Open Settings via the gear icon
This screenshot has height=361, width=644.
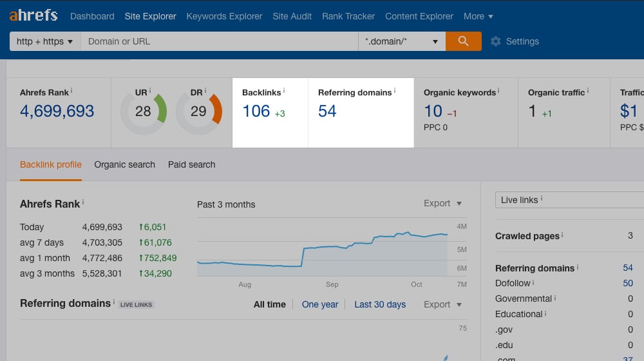(496, 41)
